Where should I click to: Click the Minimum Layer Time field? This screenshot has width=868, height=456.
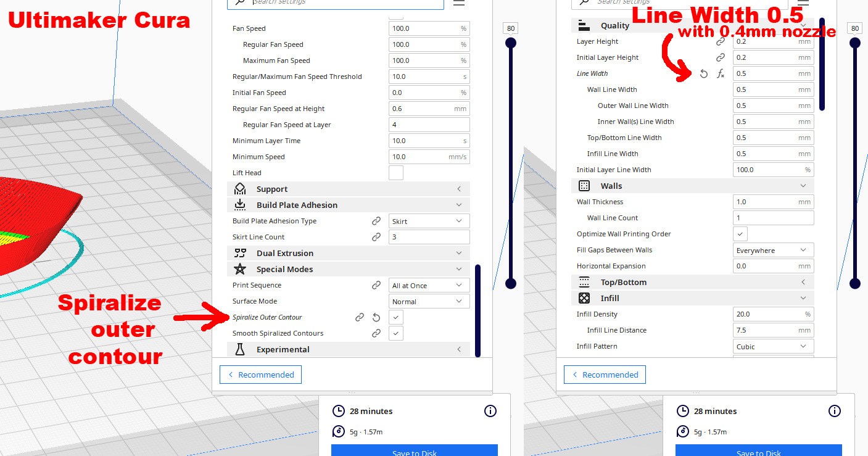(x=429, y=141)
